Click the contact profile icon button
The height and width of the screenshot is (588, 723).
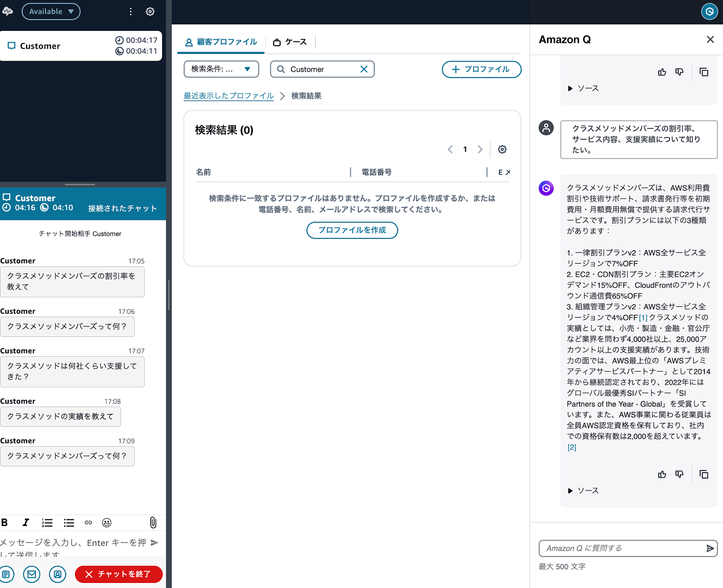pyautogui.click(x=58, y=574)
